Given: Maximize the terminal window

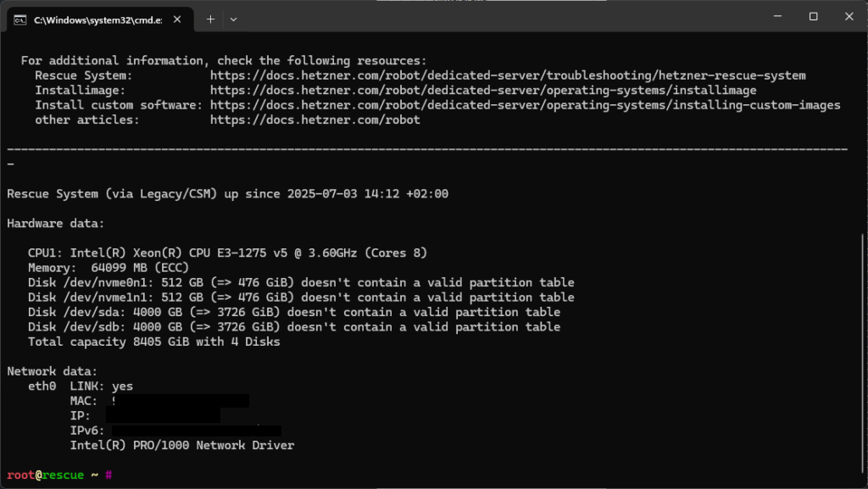Looking at the screenshot, I should (x=813, y=16).
